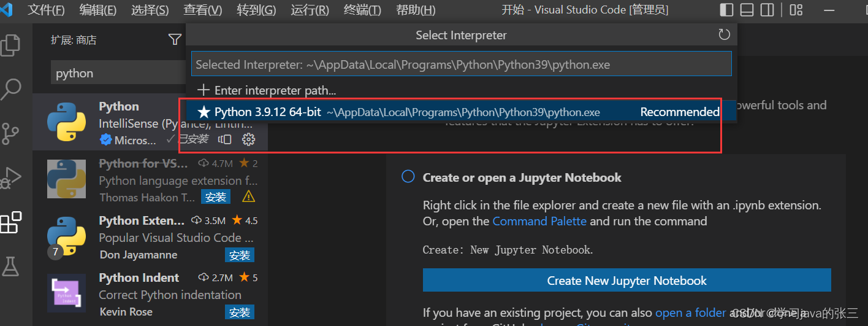Click sync icon next to Python extension gear
This screenshot has height=326, width=868.
point(225,139)
